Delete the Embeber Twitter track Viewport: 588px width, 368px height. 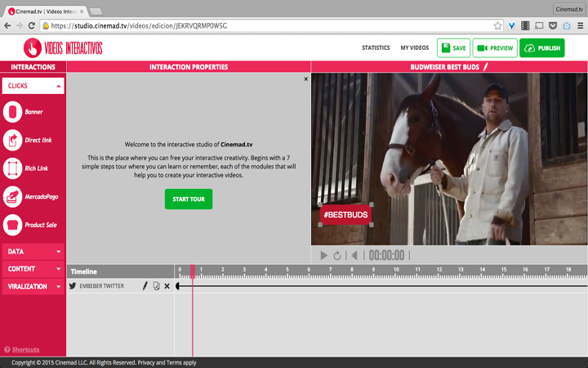167,286
